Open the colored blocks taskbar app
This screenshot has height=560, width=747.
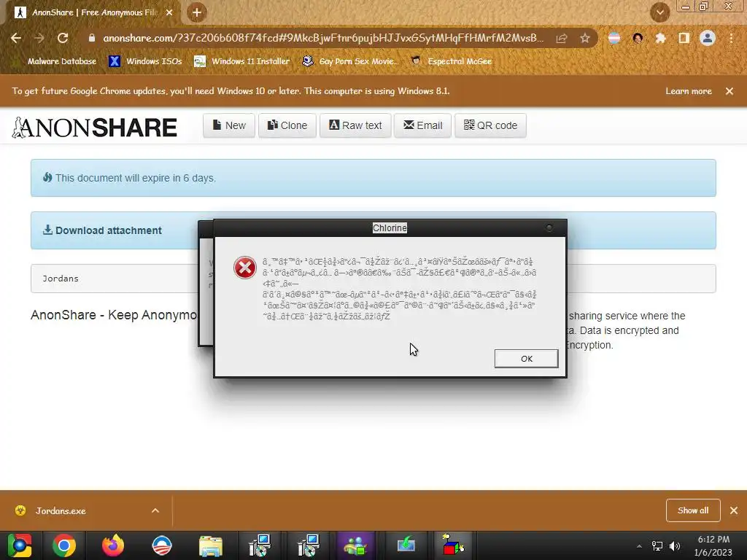(x=452, y=545)
